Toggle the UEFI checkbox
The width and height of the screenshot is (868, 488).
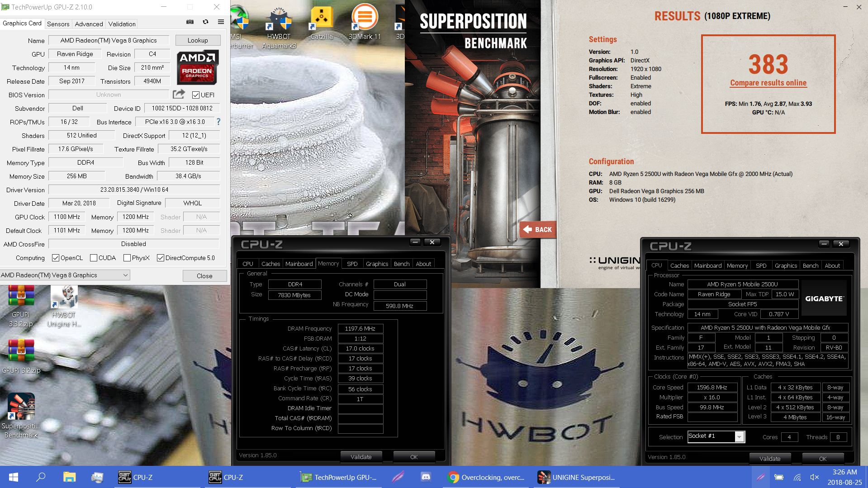click(196, 95)
